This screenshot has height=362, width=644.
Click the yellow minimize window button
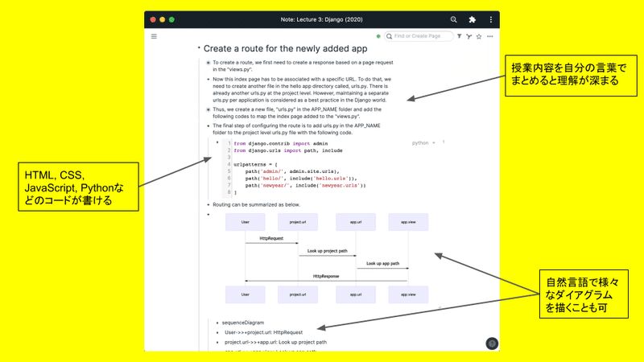163,19
